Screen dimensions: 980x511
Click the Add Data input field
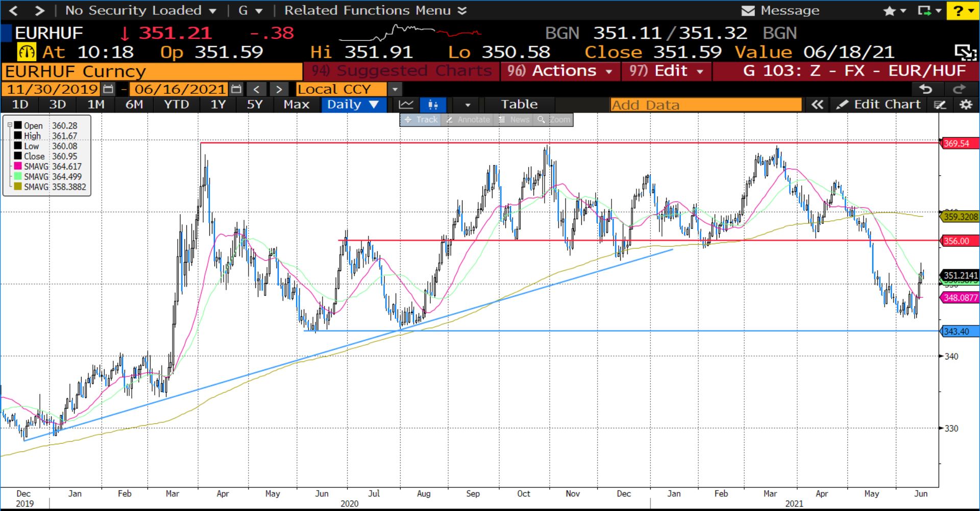[x=706, y=105]
